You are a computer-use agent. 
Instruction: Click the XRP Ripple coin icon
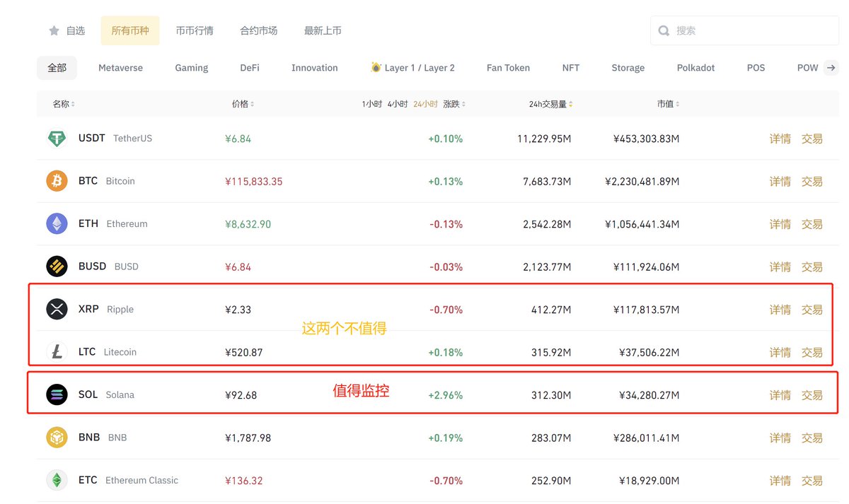[x=57, y=309]
